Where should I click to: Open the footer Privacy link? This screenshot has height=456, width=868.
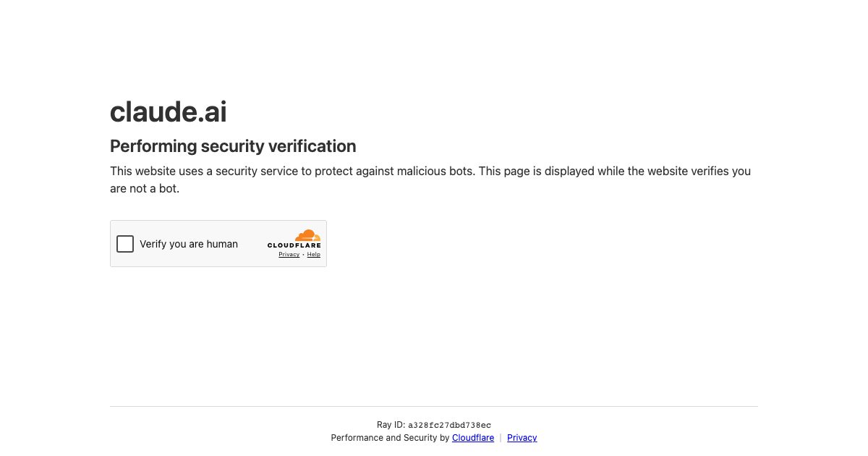(x=522, y=438)
